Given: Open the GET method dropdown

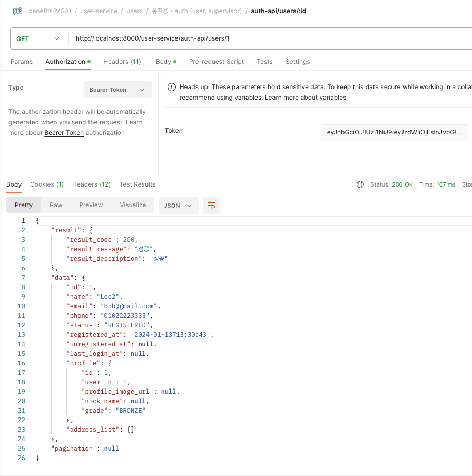Looking at the screenshot, I should click(x=38, y=38).
